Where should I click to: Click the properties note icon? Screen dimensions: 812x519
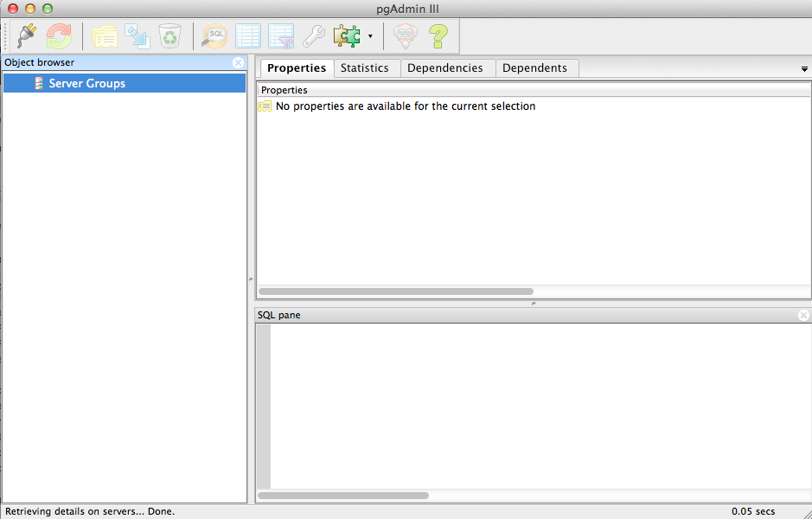(265, 106)
